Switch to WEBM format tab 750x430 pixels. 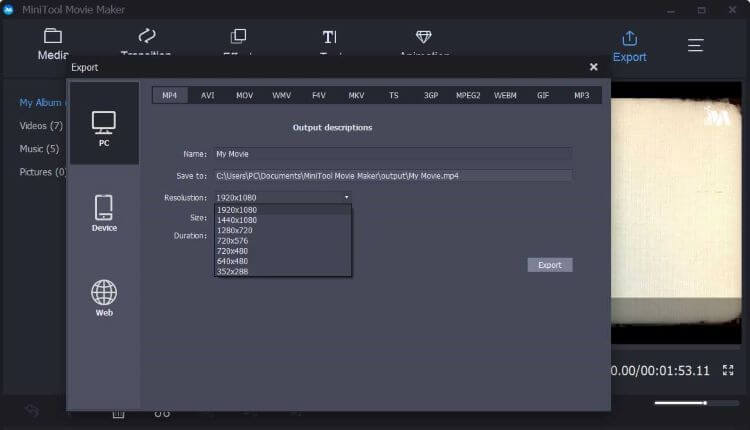click(x=506, y=95)
